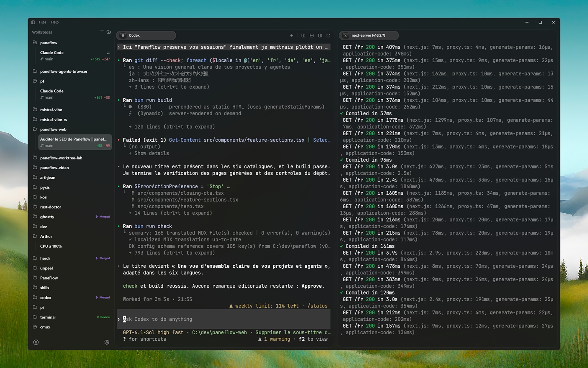Open the Files menu

(42, 22)
